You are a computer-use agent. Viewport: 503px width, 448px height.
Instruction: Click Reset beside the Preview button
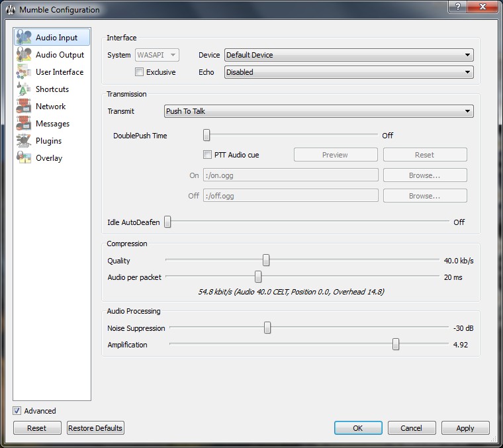425,155
